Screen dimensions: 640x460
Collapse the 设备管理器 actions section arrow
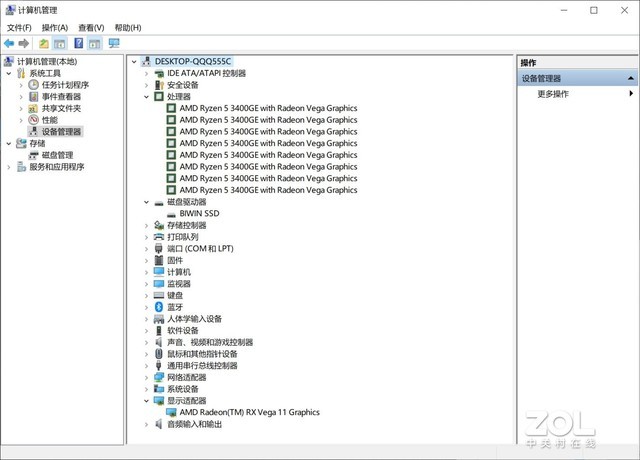click(631, 78)
